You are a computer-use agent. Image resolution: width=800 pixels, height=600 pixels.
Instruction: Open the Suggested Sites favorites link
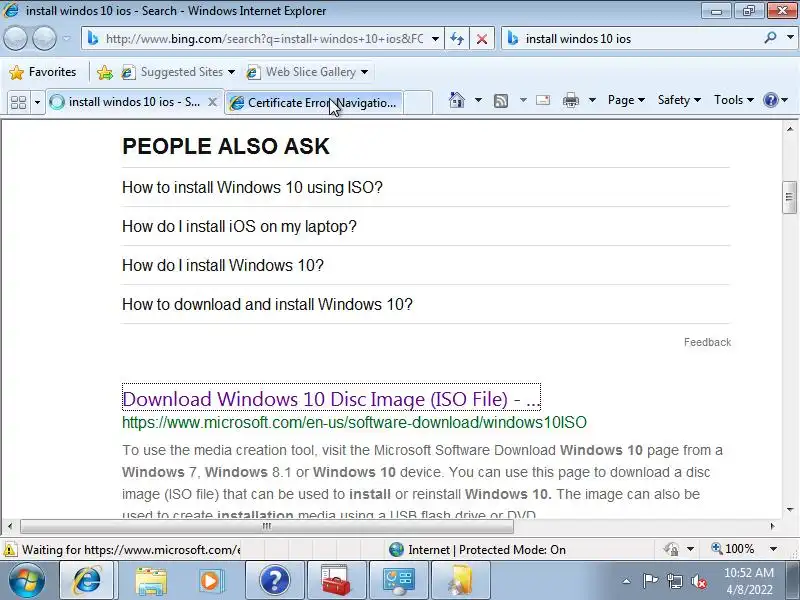click(178, 72)
